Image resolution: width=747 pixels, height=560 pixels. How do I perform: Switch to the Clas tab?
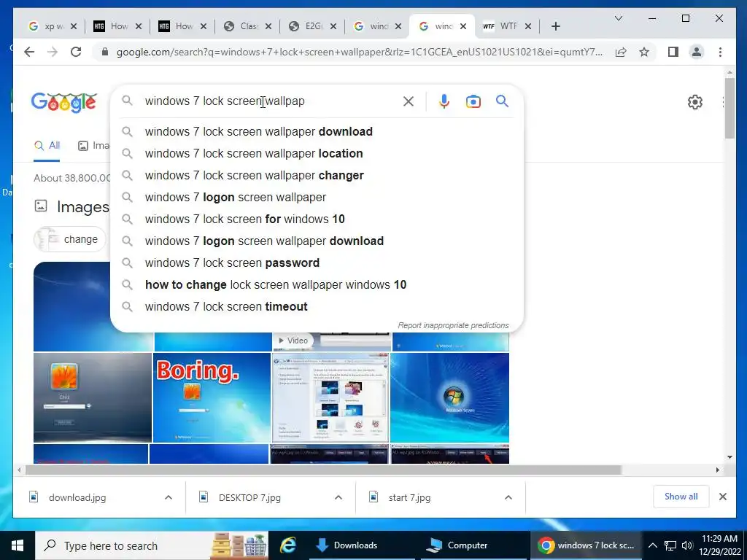pos(248,26)
